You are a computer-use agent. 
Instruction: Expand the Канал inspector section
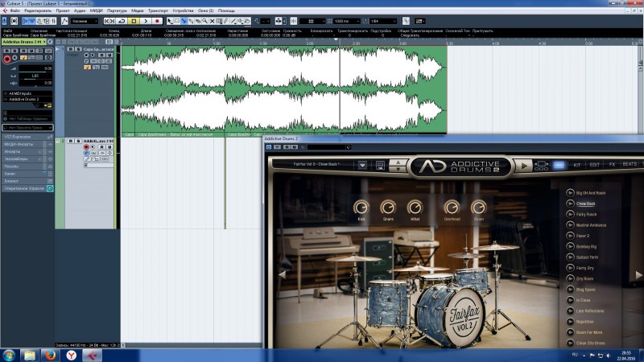[27, 174]
